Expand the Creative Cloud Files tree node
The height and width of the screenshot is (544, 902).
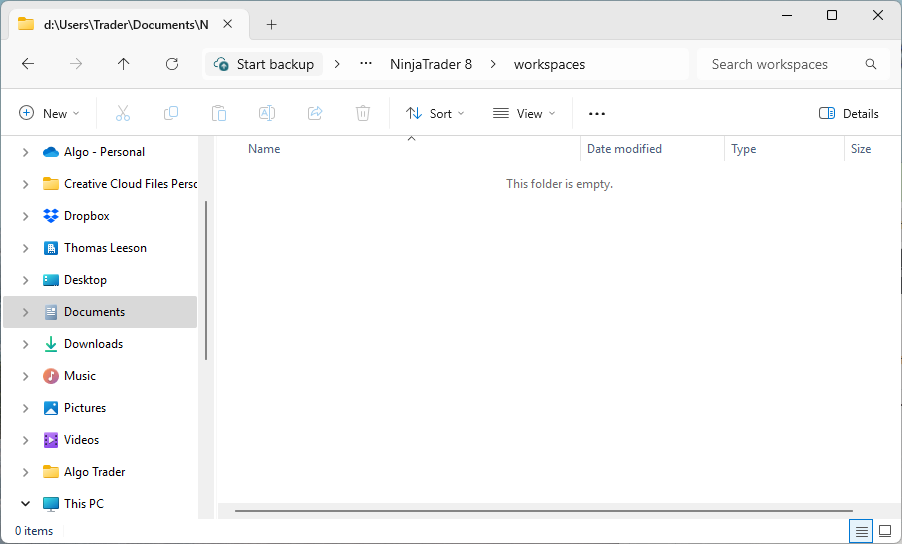pos(25,184)
